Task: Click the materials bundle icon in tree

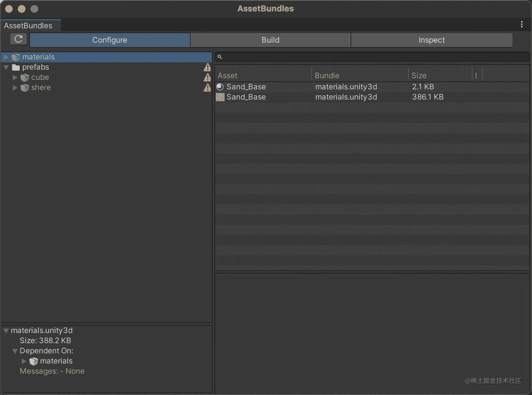Action: [16, 57]
